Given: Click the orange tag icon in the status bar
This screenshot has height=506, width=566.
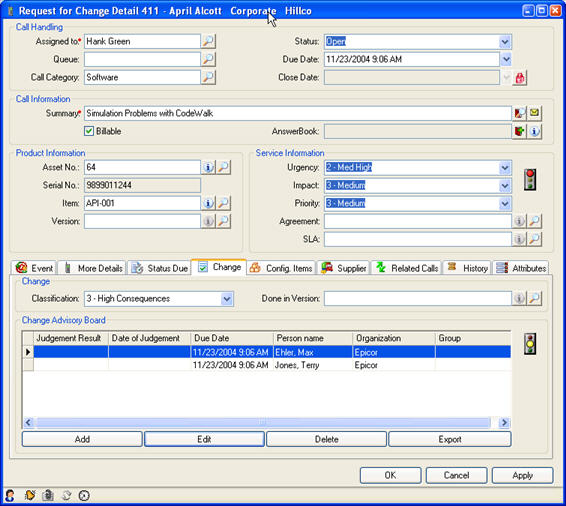Looking at the screenshot, I should point(30,496).
